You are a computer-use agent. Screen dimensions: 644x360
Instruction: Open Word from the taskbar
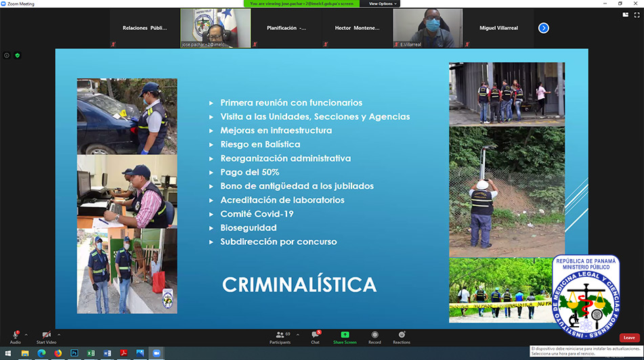click(x=107, y=353)
